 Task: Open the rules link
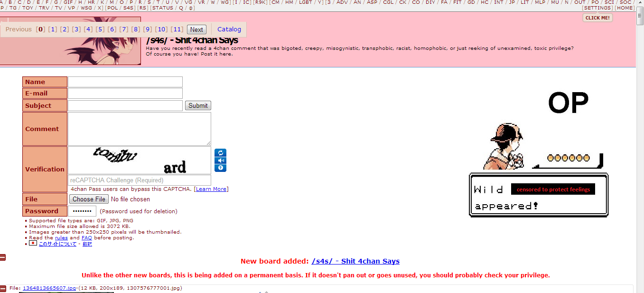(x=61, y=238)
